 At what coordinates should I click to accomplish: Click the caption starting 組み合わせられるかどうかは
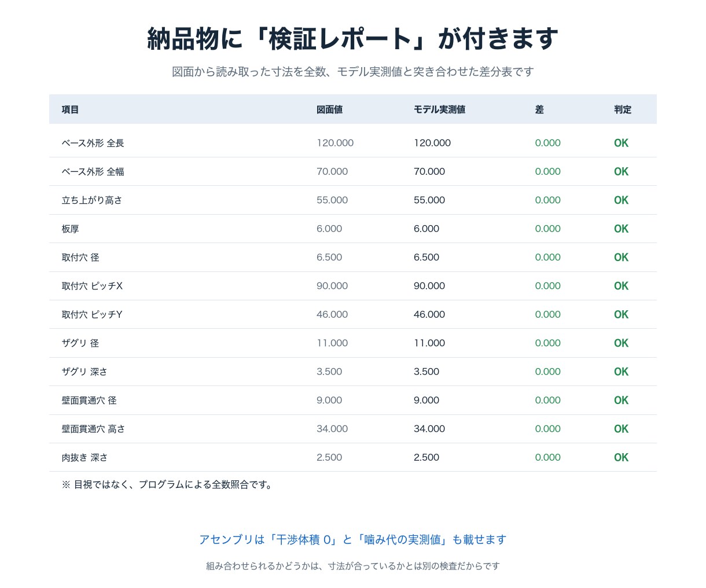coord(353,566)
